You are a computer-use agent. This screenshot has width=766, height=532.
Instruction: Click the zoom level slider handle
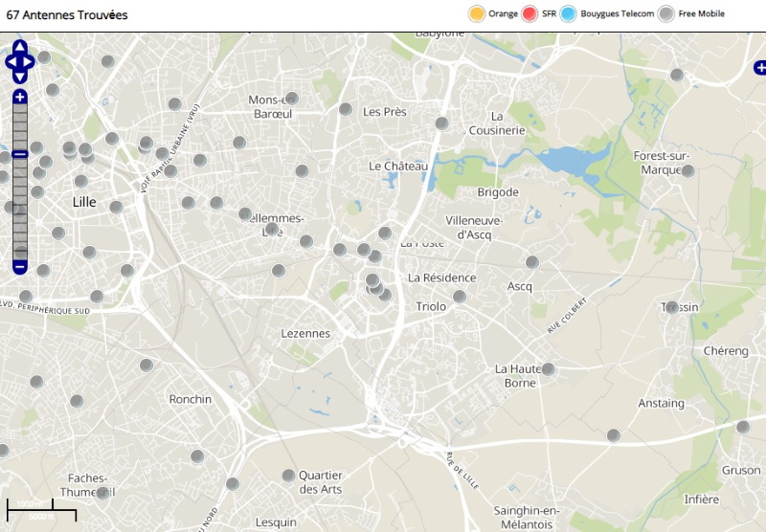coord(20,154)
